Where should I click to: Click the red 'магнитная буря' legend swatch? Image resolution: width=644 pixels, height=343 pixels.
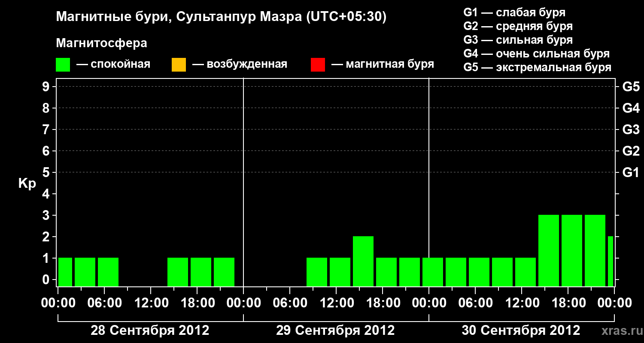click(x=318, y=65)
